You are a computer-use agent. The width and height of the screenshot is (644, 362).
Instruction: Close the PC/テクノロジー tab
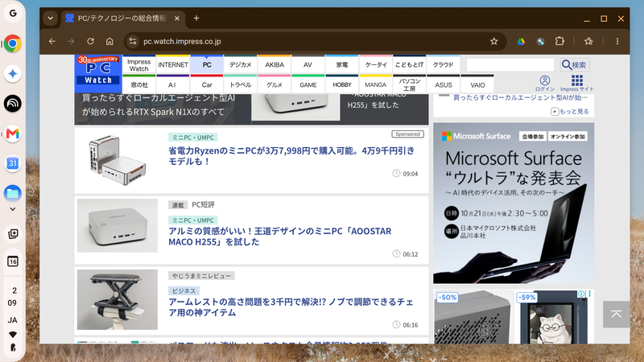pyautogui.click(x=176, y=19)
